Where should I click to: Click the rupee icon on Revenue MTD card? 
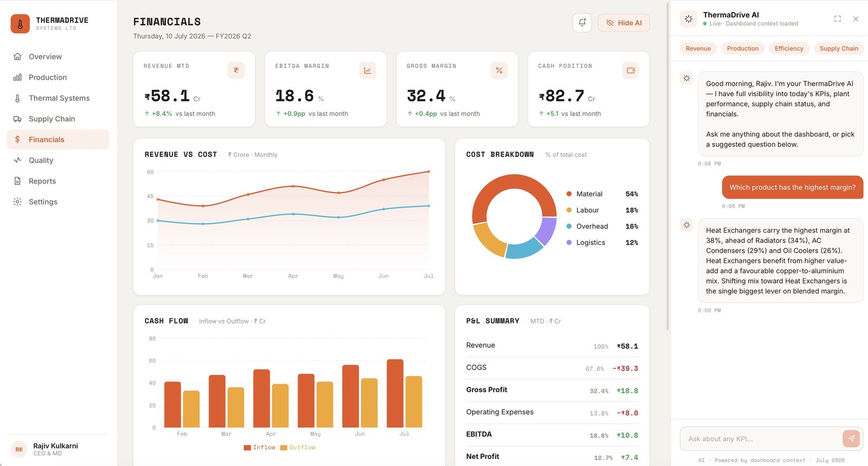236,70
